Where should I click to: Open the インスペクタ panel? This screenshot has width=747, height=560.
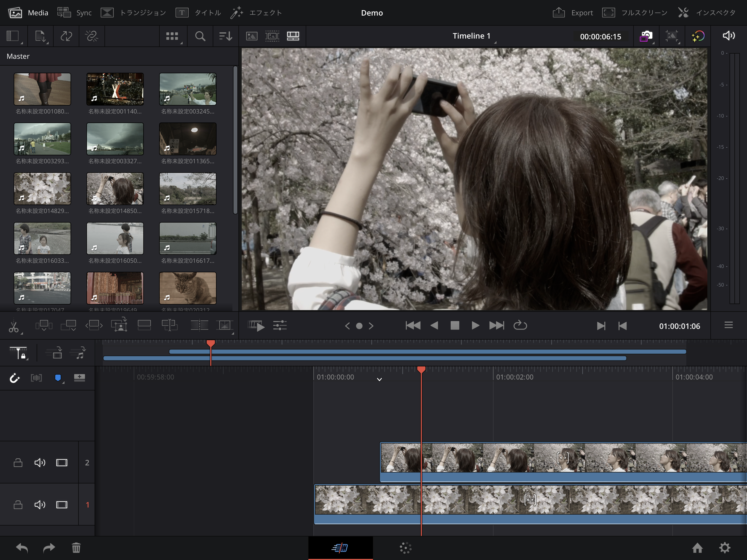707,13
